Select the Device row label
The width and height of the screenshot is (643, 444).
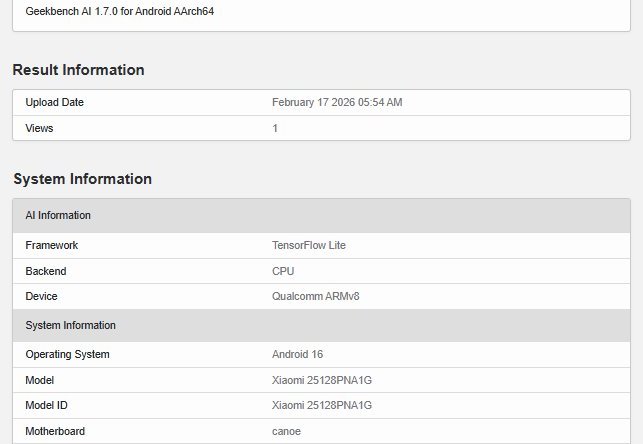point(41,297)
